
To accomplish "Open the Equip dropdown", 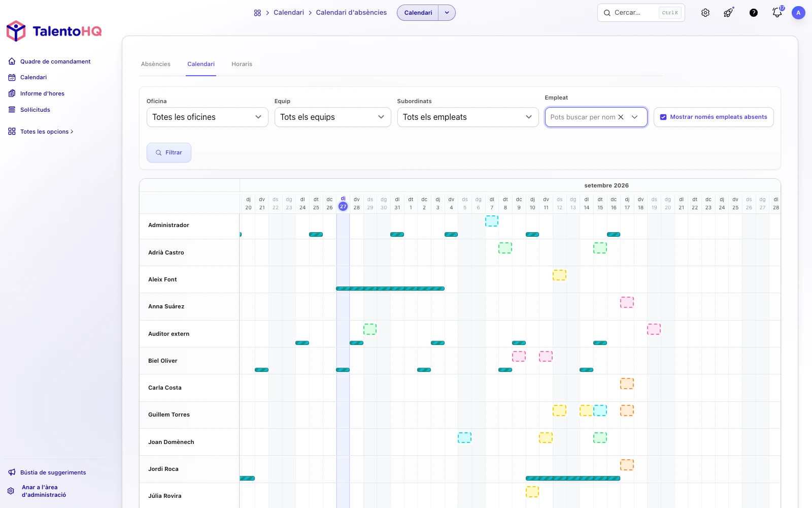I will click(332, 117).
